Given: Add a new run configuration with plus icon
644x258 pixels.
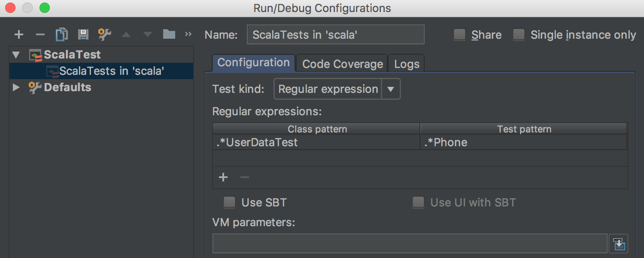Looking at the screenshot, I should (x=19, y=34).
